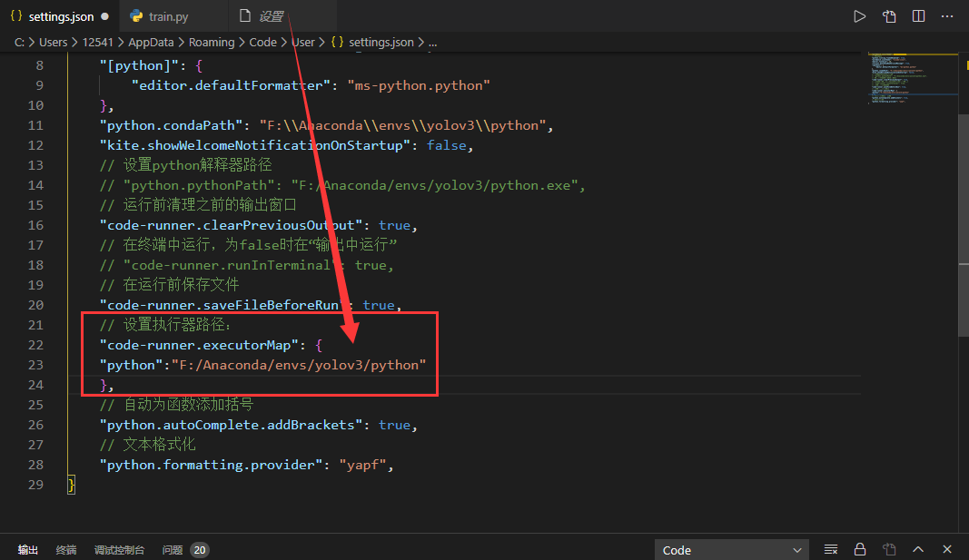
Task: Switch to the 输出 panel tab
Action: [x=28, y=549]
